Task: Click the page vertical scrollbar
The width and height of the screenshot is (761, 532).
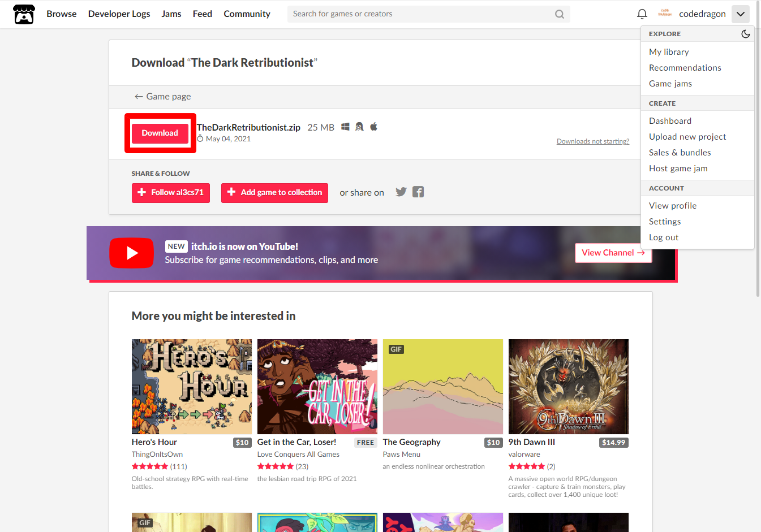Action: (758, 149)
